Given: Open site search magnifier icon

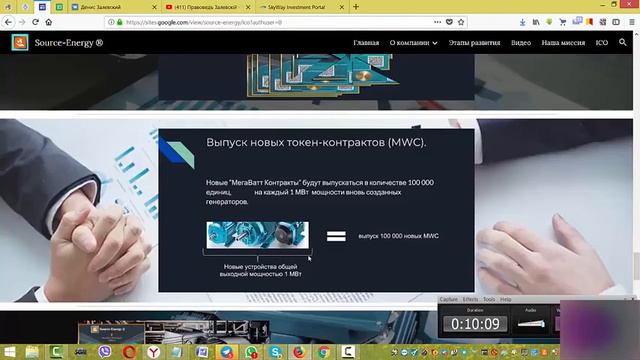Looking at the screenshot, I should 622,42.
